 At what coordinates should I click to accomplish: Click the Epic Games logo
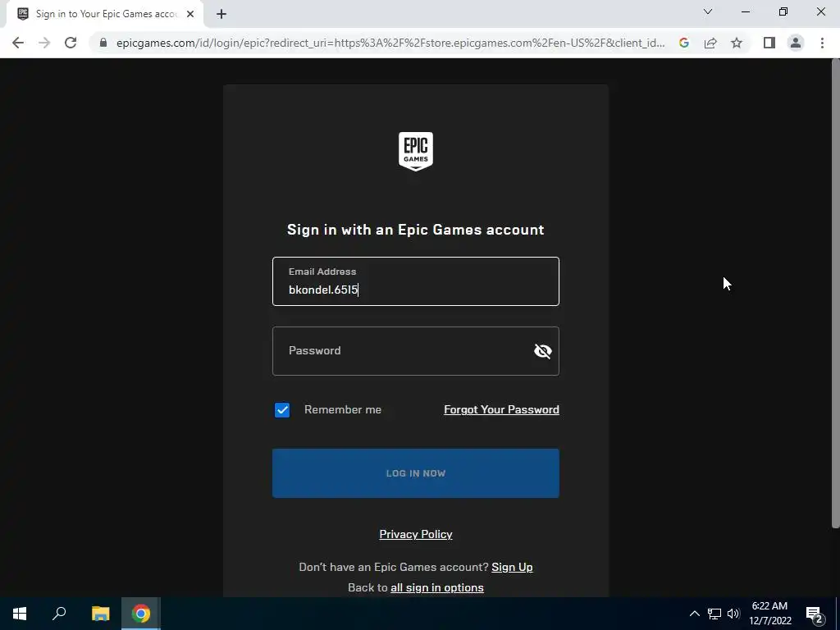(x=416, y=152)
